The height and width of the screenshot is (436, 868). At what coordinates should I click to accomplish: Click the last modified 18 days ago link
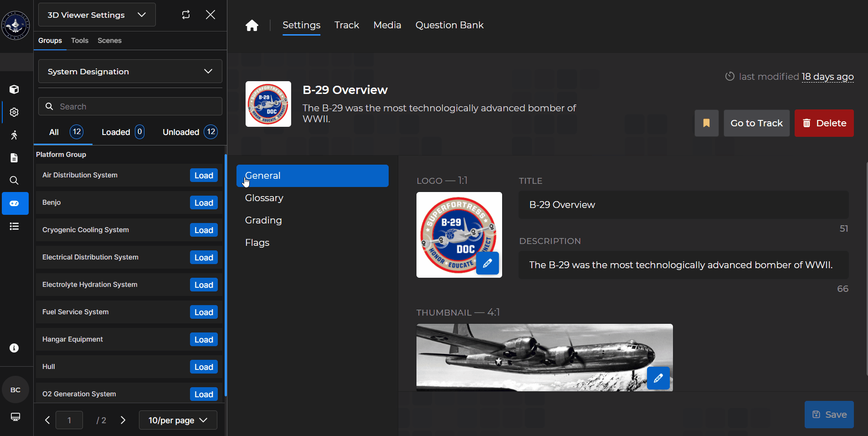click(827, 77)
